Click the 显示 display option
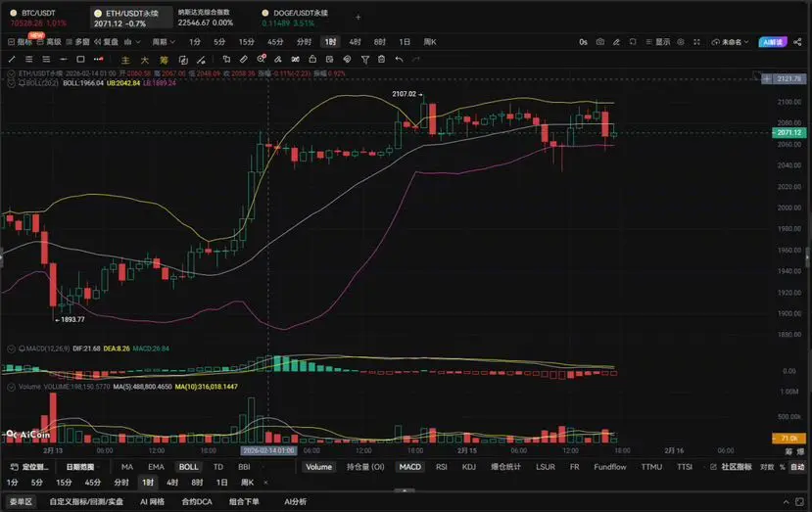 tap(658, 42)
